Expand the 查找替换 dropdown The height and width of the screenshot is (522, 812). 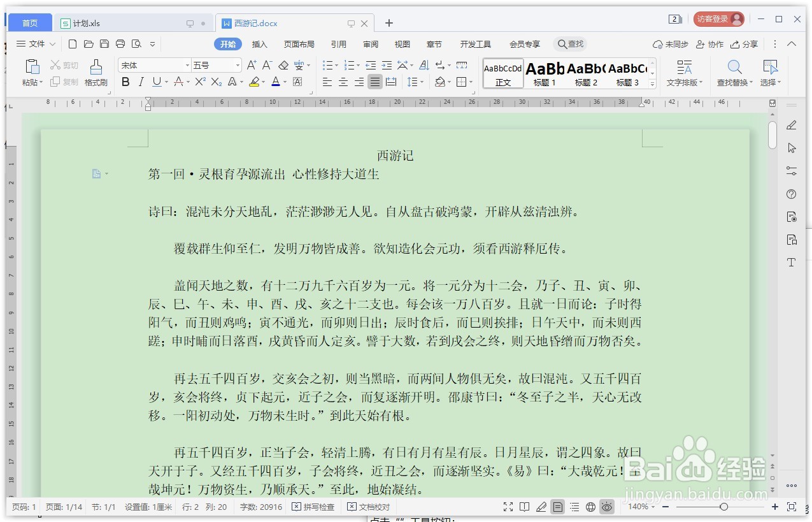(751, 83)
